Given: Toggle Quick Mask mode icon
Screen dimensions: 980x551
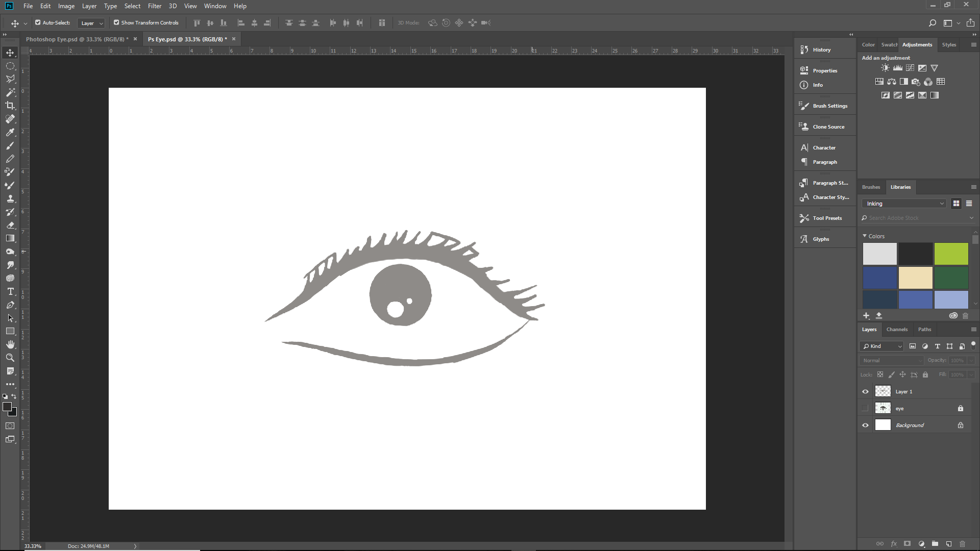Looking at the screenshot, I should (10, 425).
